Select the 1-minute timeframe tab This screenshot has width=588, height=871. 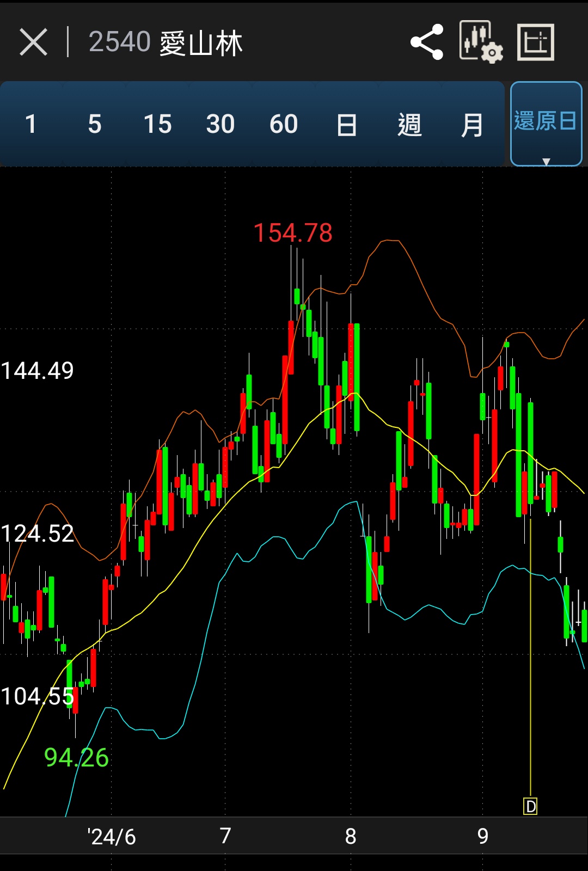(x=31, y=124)
